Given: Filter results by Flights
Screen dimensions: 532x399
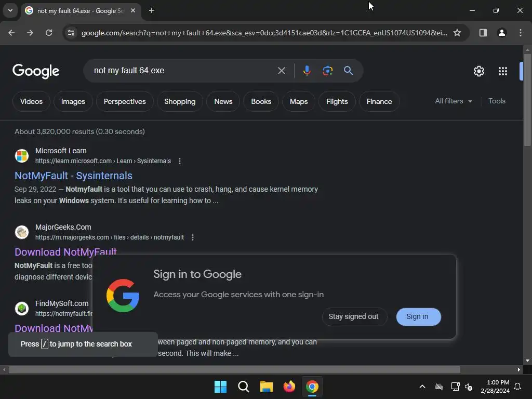Looking at the screenshot, I should point(337,101).
